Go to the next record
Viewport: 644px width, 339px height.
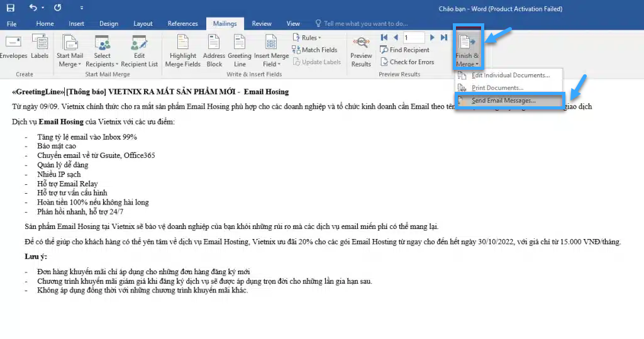pyautogui.click(x=432, y=37)
